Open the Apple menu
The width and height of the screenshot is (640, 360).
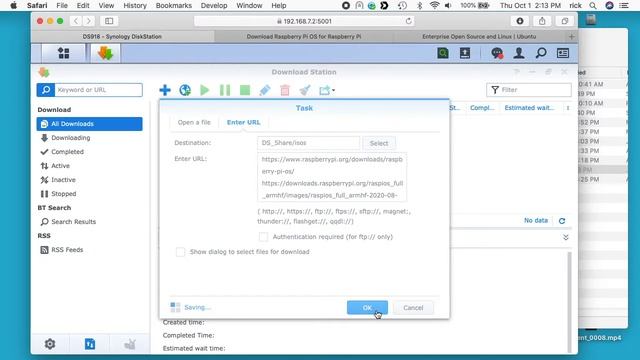click(x=13, y=6)
